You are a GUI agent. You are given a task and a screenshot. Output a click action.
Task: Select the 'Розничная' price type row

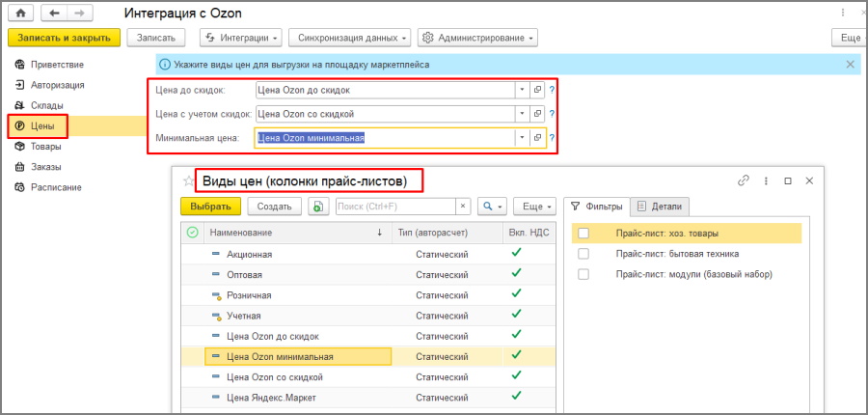[368, 295]
